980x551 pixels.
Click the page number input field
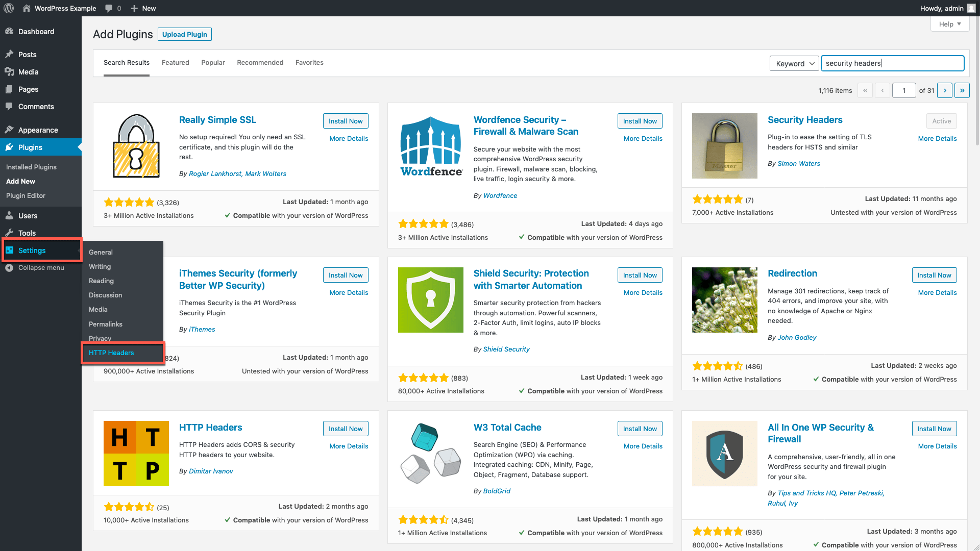point(904,90)
